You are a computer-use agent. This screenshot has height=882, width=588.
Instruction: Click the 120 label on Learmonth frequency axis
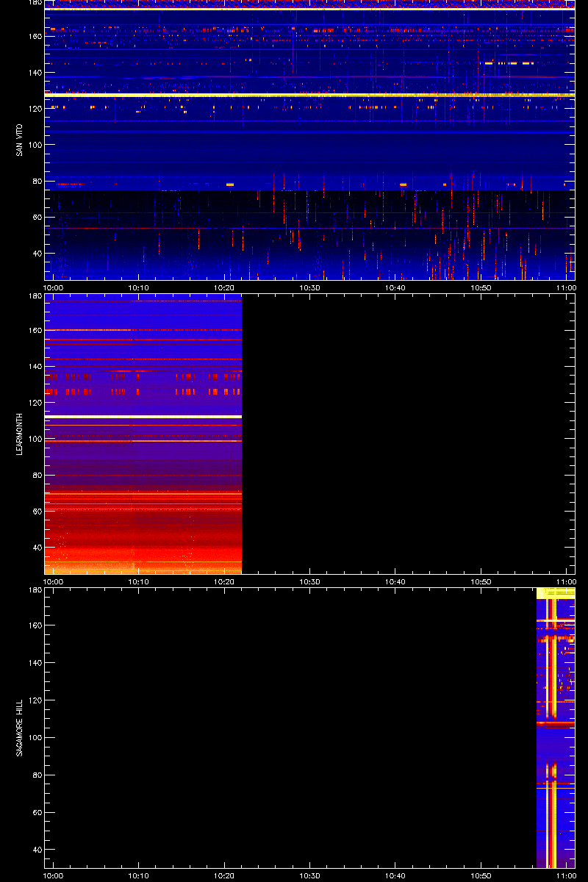pyautogui.click(x=34, y=403)
